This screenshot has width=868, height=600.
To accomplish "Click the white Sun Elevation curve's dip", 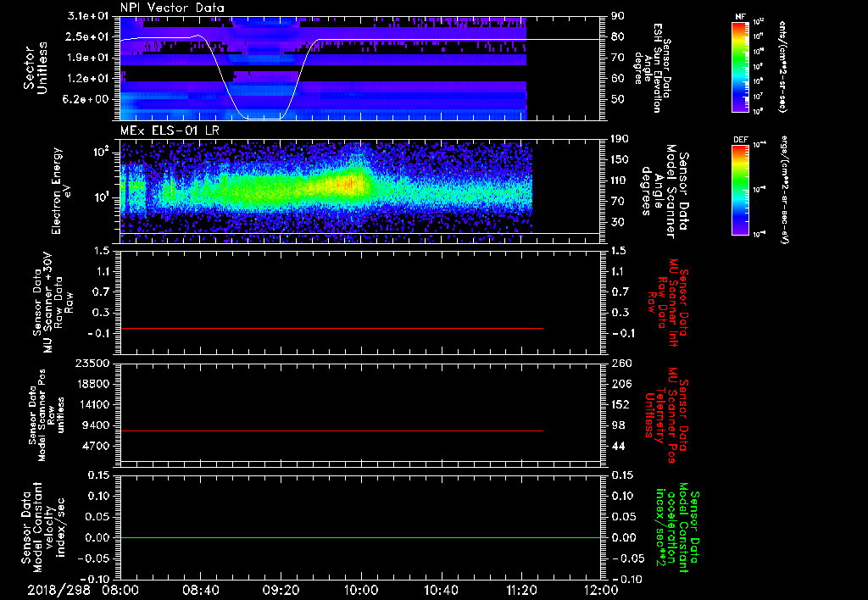I will [x=263, y=118].
